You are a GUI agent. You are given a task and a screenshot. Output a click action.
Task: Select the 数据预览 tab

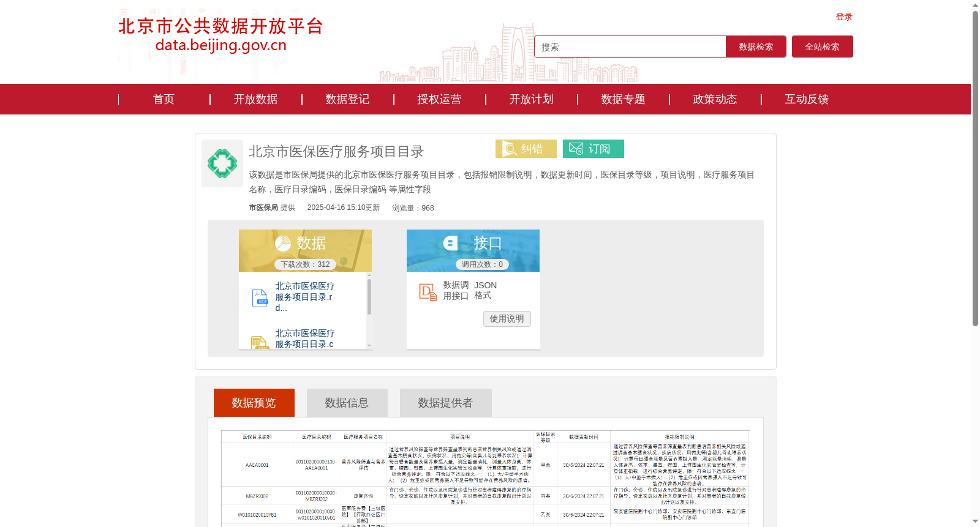(x=254, y=403)
